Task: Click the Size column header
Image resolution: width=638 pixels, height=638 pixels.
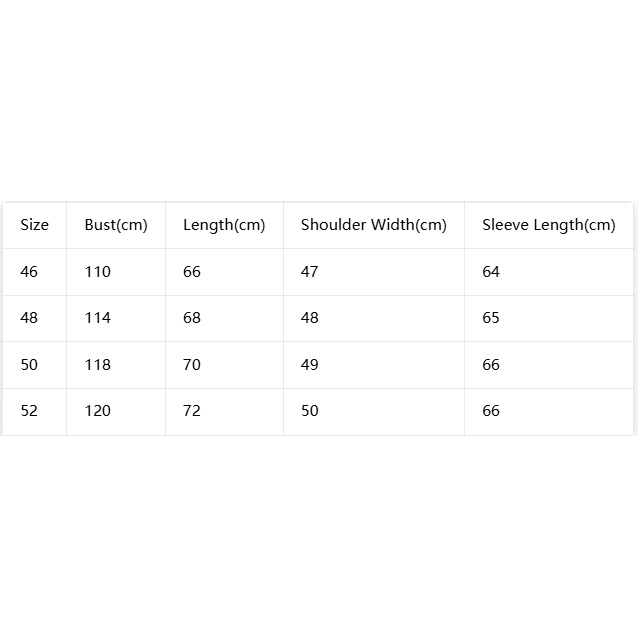Action: [x=35, y=225]
